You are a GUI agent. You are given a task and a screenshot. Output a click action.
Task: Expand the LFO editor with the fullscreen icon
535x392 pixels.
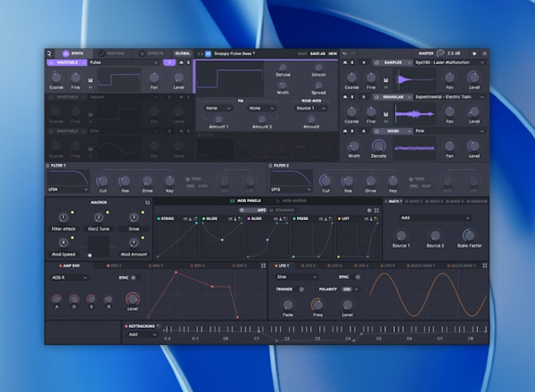click(484, 265)
